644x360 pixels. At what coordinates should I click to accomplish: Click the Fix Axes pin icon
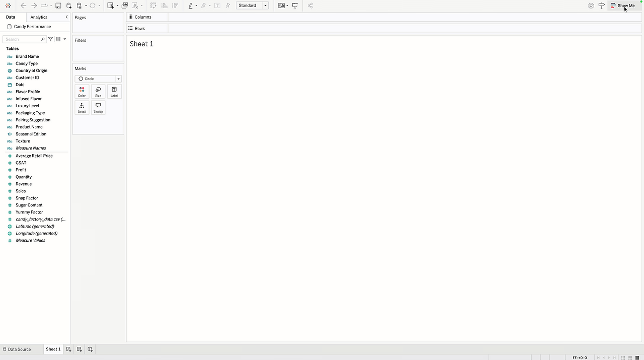click(228, 6)
